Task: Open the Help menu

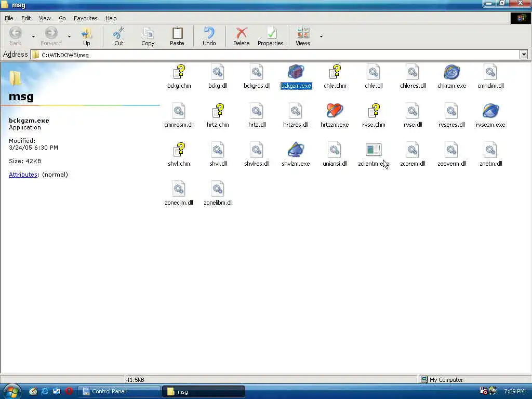Action: pos(111,18)
